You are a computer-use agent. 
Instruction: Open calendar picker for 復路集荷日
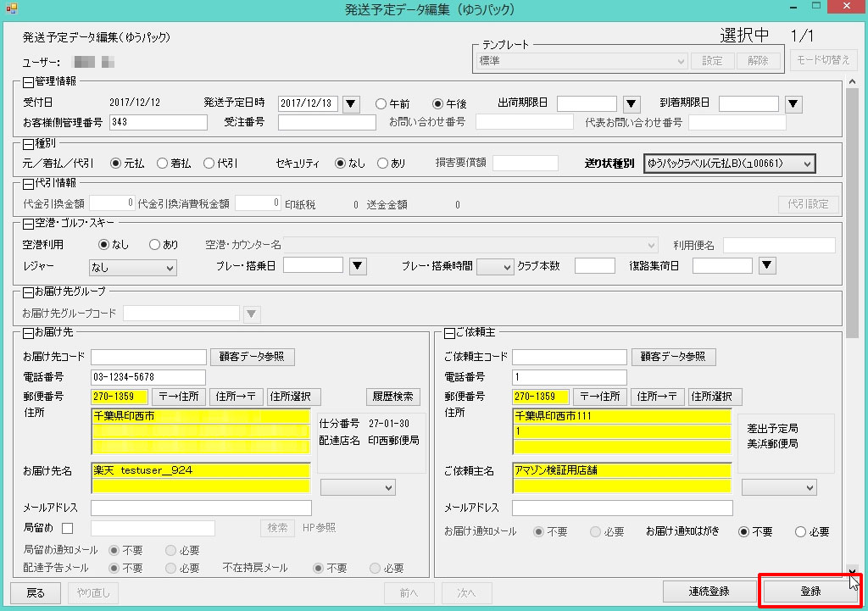pos(767,266)
